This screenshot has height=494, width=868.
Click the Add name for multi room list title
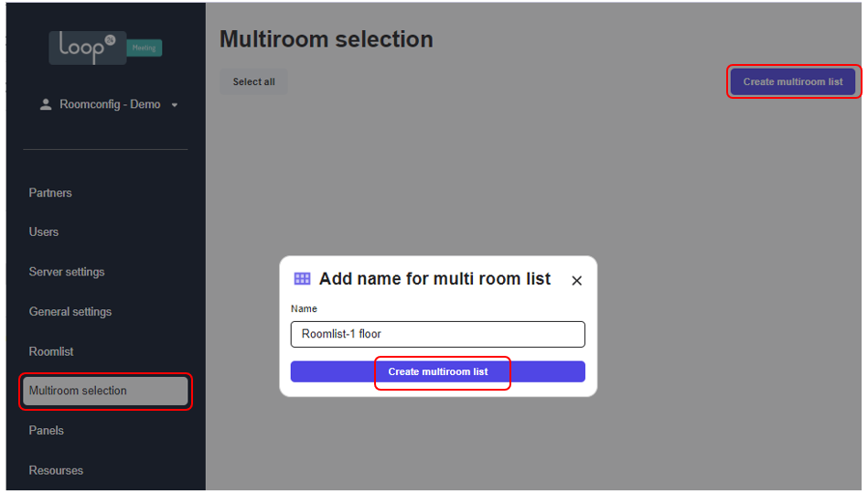[434, 279]
